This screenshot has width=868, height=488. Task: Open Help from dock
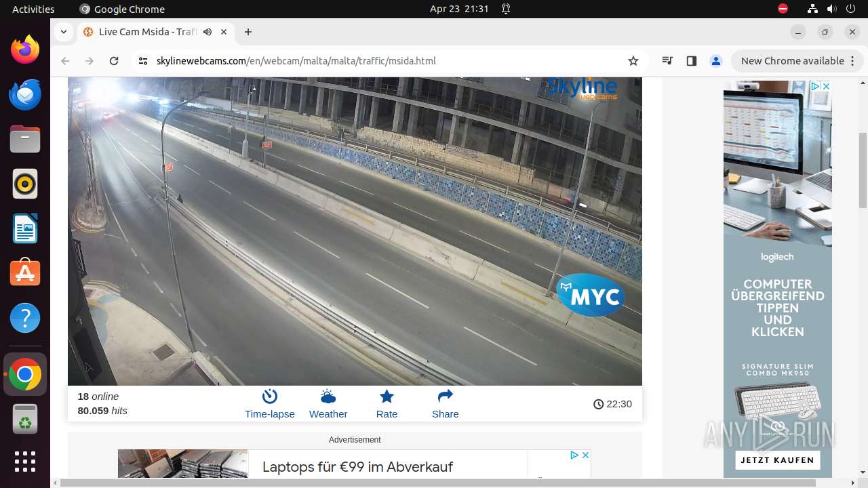25,318
